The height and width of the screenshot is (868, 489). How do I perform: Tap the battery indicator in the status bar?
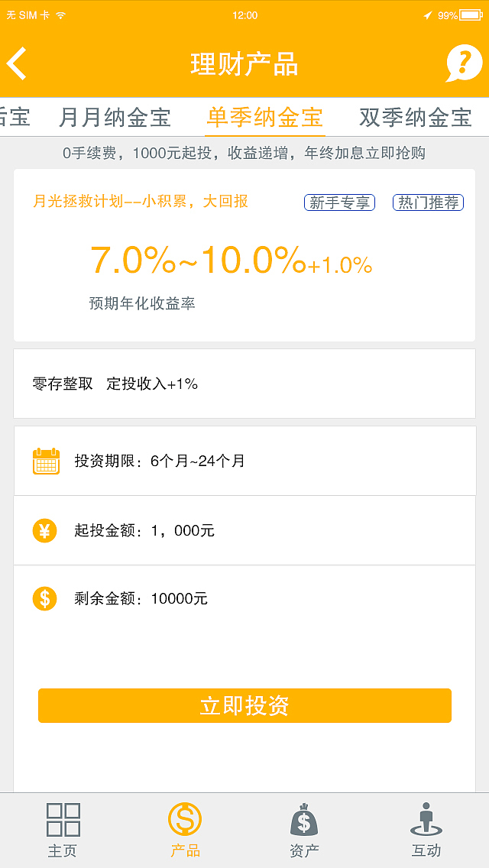470,14
